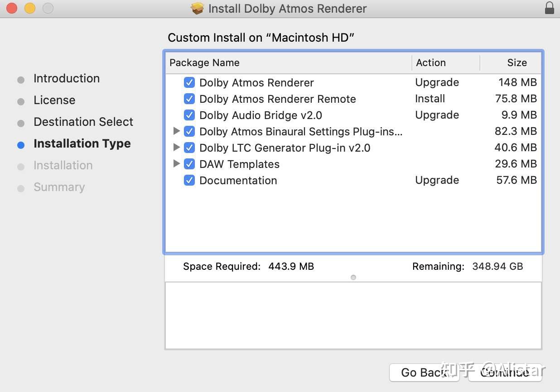560x392 pixels.
Task: Deselect the Documentation package checkbox
Action: pos(189,180)
